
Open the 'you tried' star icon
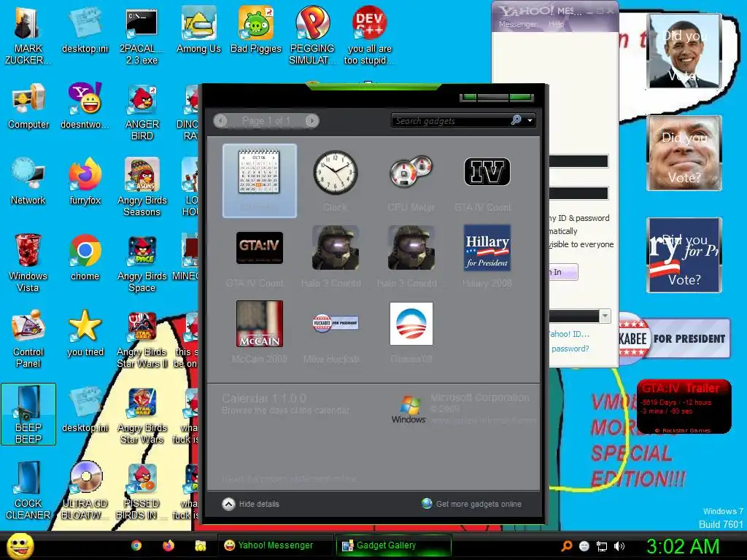click(x=85, y=333)
